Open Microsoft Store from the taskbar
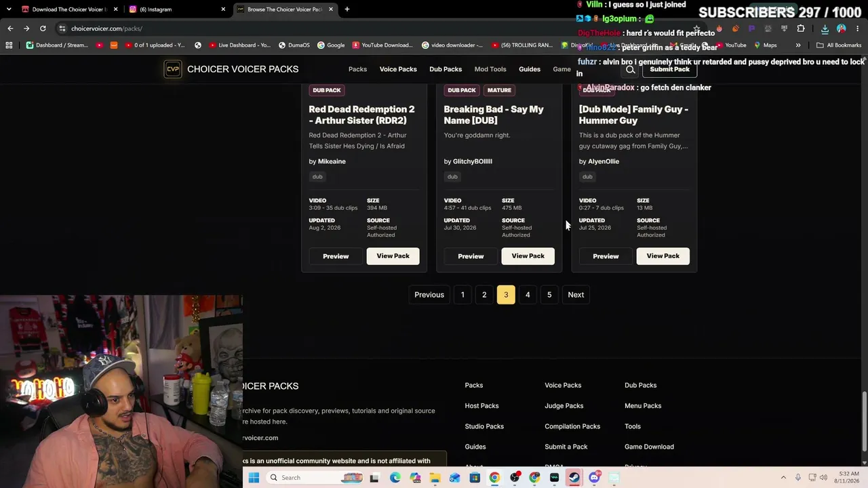The width and height of the screenshot is (868, 488). click(475, 478)
